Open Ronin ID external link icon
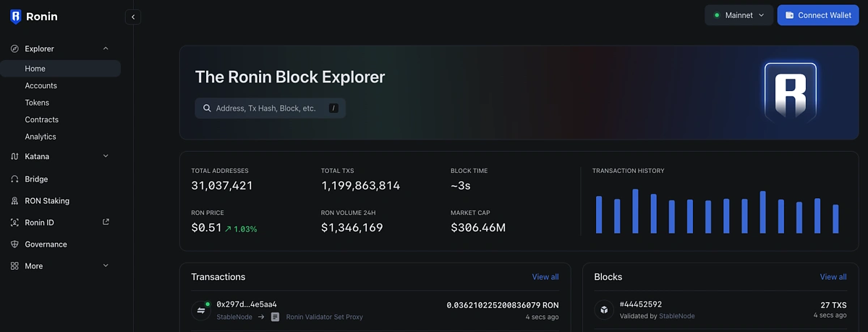 106,222
